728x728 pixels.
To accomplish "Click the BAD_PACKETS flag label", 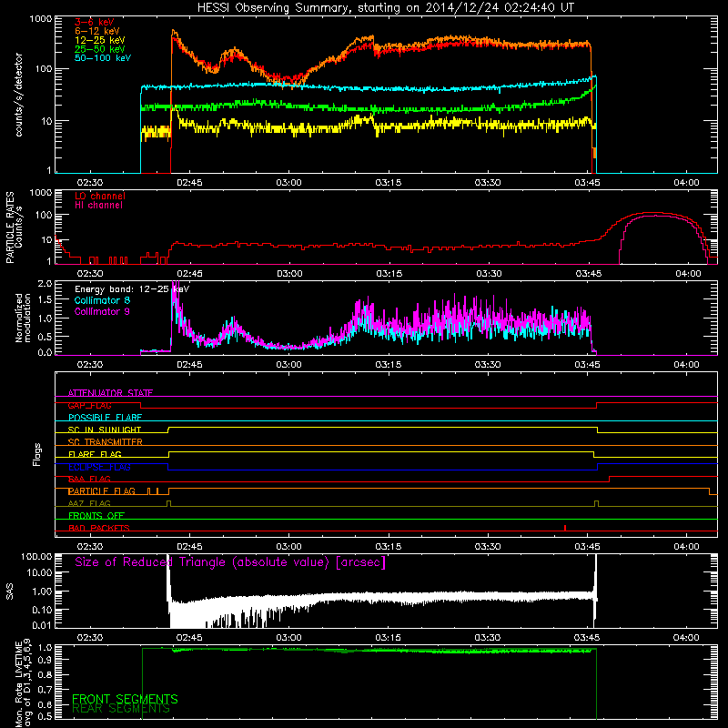I will pos(99,528).
